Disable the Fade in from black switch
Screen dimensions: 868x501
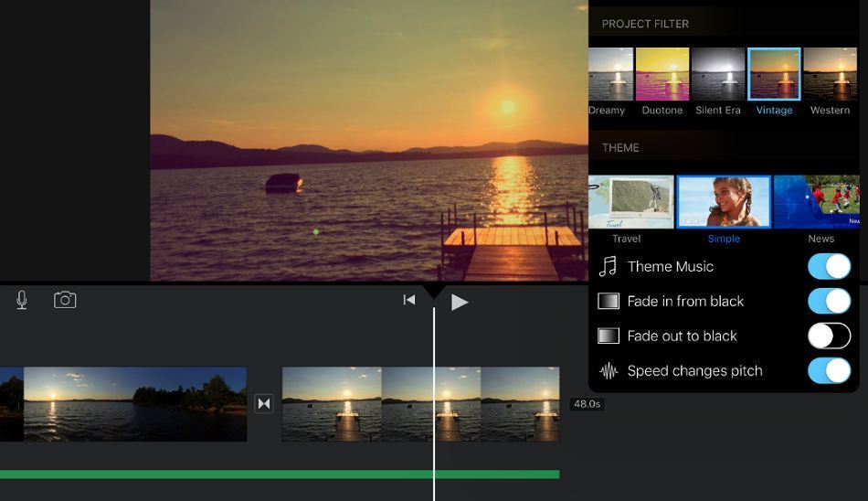point(829,301)
